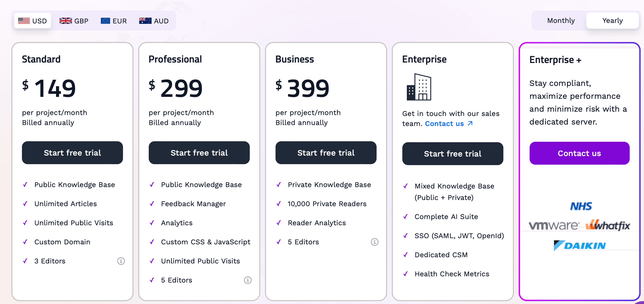644x304 pixels.
Task: Switch billing to Monthly
Action: coord(561,21)
